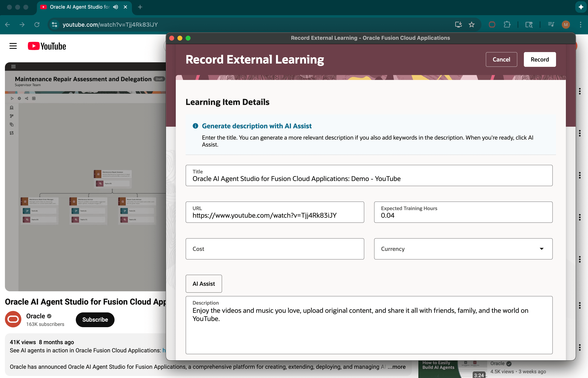Screen dimensions: 588x378
Task: Click the play icon in the agent studio toolbar
Action: click(12, 98)
